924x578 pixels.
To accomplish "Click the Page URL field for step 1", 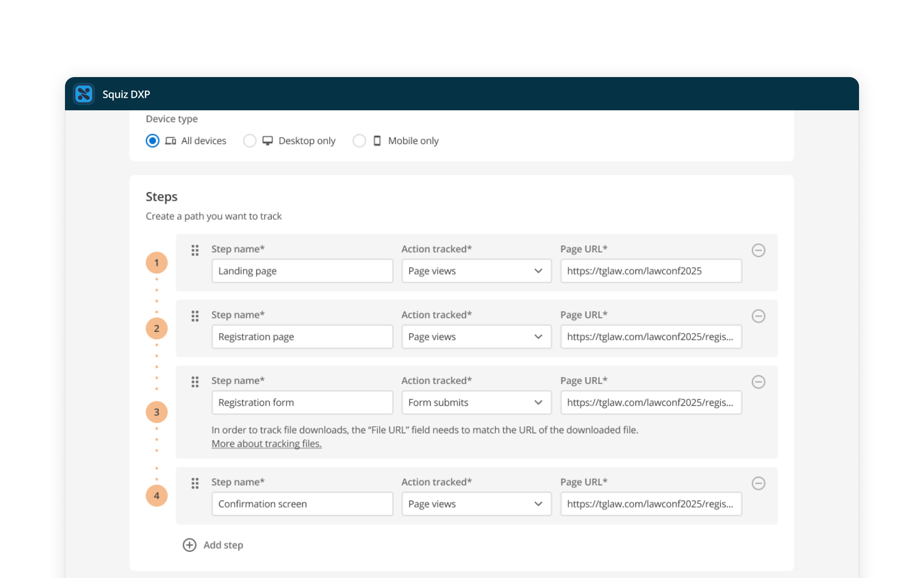I will [x=651, y=271].
